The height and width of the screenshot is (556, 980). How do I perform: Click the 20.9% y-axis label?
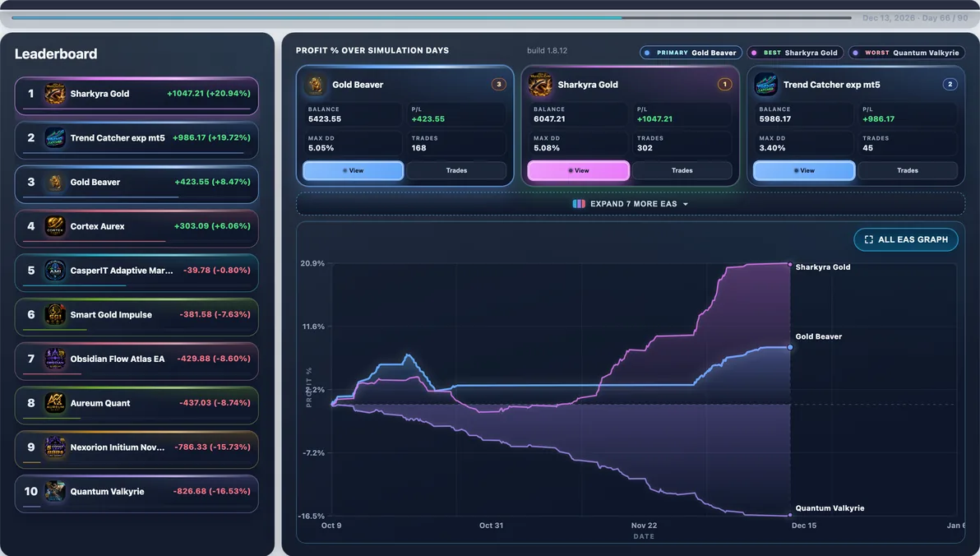[312, 263]
